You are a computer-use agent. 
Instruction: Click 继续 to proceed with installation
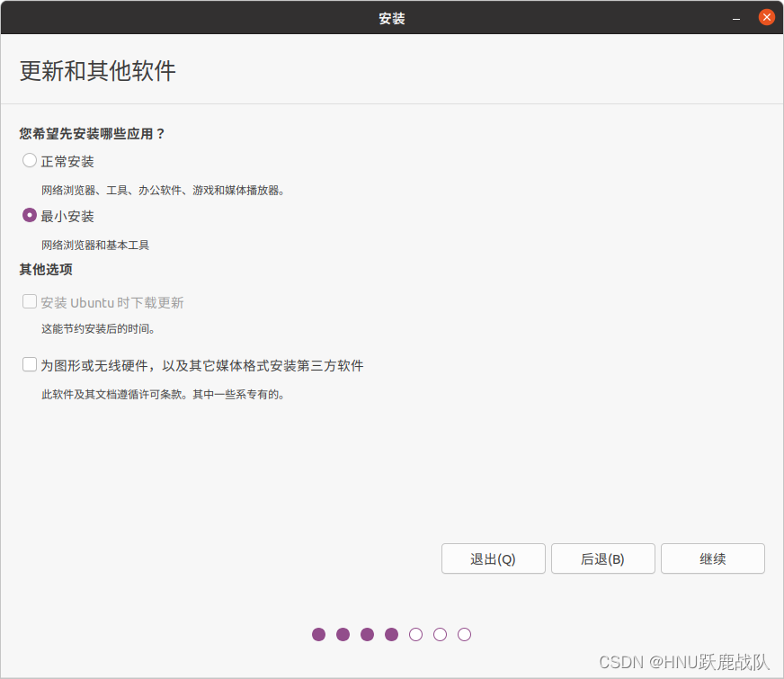(712, 558)
